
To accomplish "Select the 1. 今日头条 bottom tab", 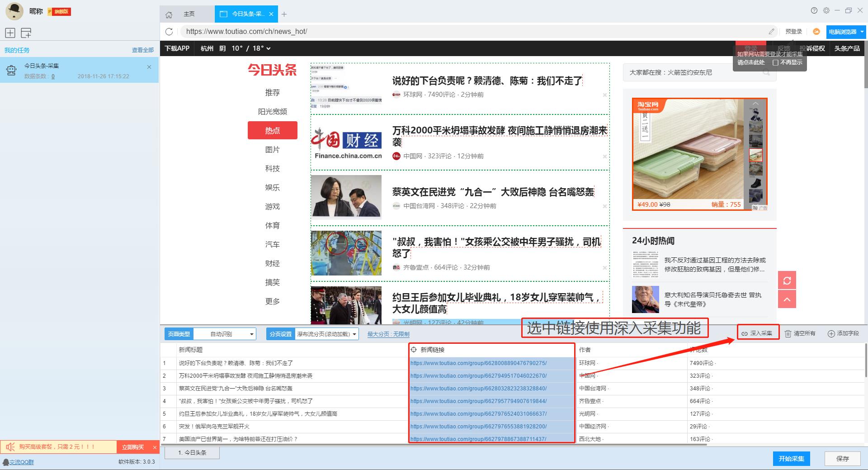I will [192, 452].
